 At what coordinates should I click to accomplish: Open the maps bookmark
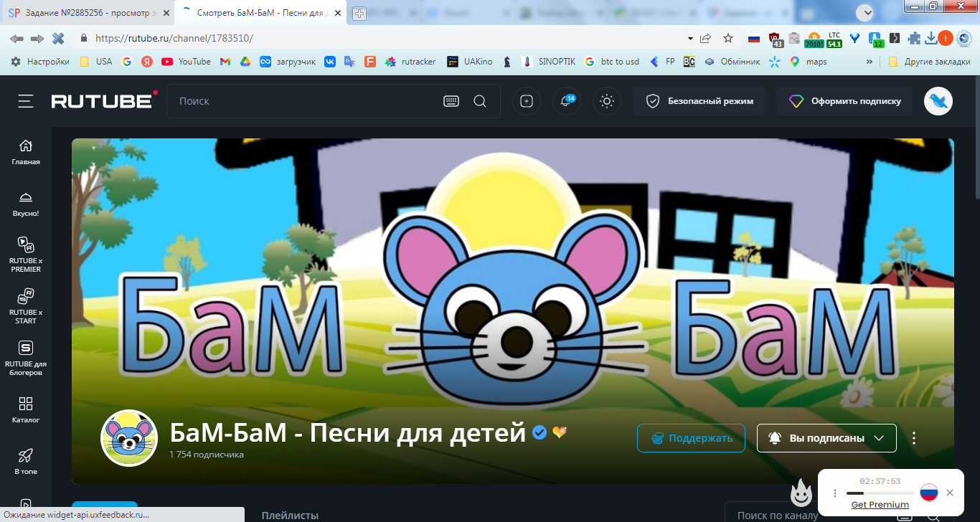(x=809, y=62)
